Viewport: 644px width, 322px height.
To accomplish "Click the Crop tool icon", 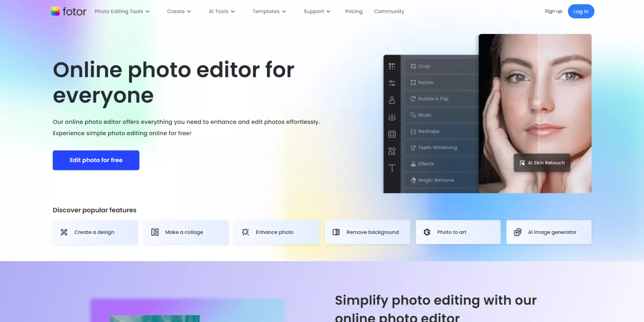I will [x=412, y=66].
